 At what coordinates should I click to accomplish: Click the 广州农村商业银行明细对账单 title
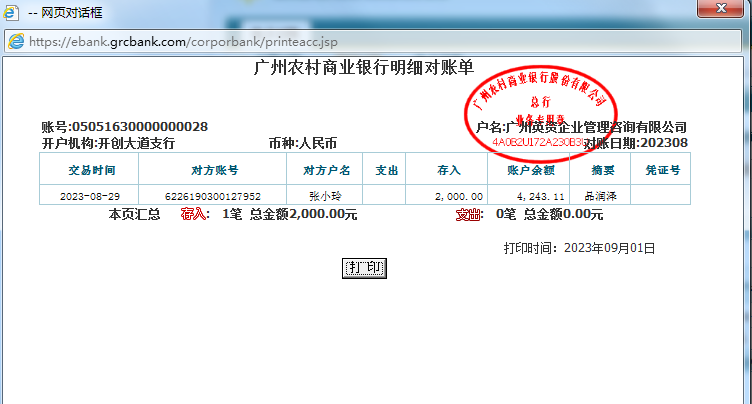[x=364, y=67]
